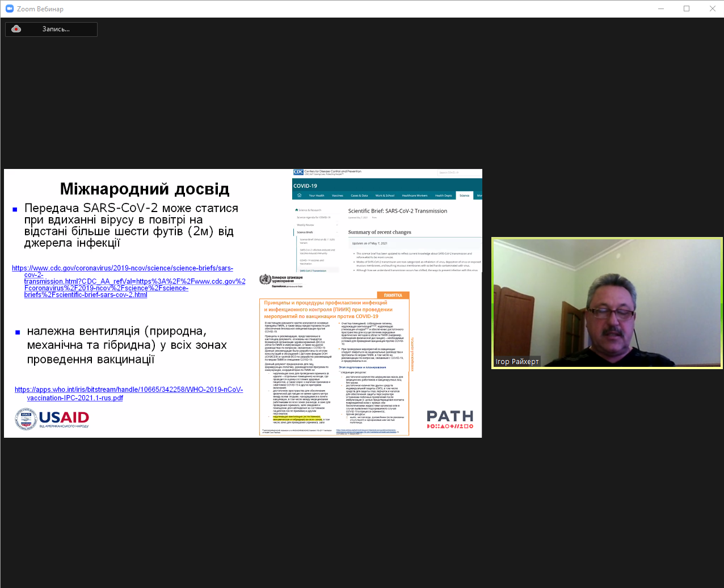Click the PATH logo on the slide
Image resolution: width=724 pixels, height=588 pixels.
point(450,420)
